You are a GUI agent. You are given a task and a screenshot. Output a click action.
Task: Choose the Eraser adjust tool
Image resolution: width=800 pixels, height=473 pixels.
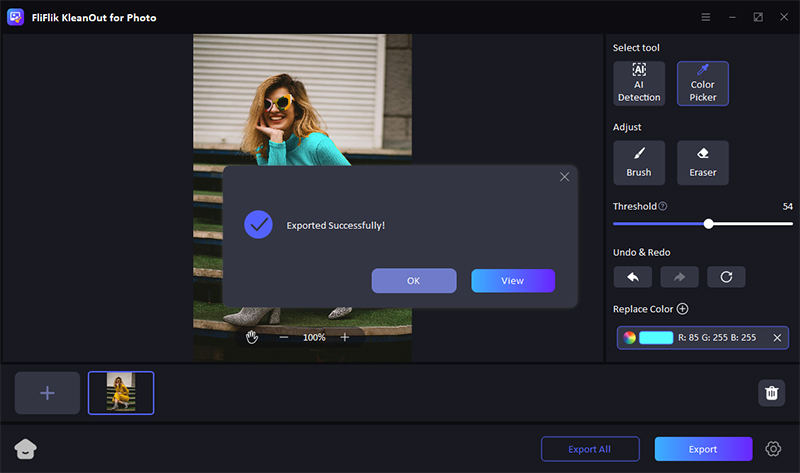pyautogui.click(x=703, y=163)
